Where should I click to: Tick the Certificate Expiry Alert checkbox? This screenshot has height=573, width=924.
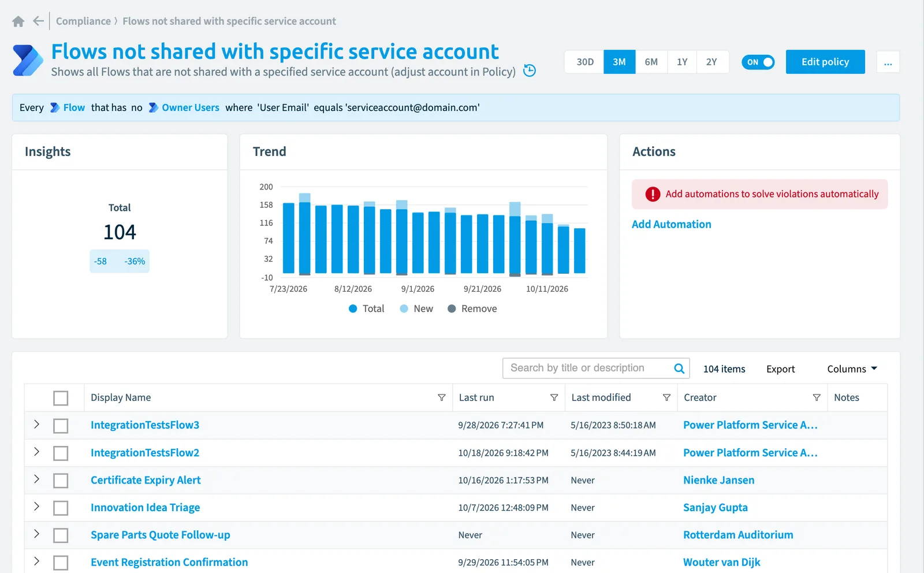pos(61,481)
